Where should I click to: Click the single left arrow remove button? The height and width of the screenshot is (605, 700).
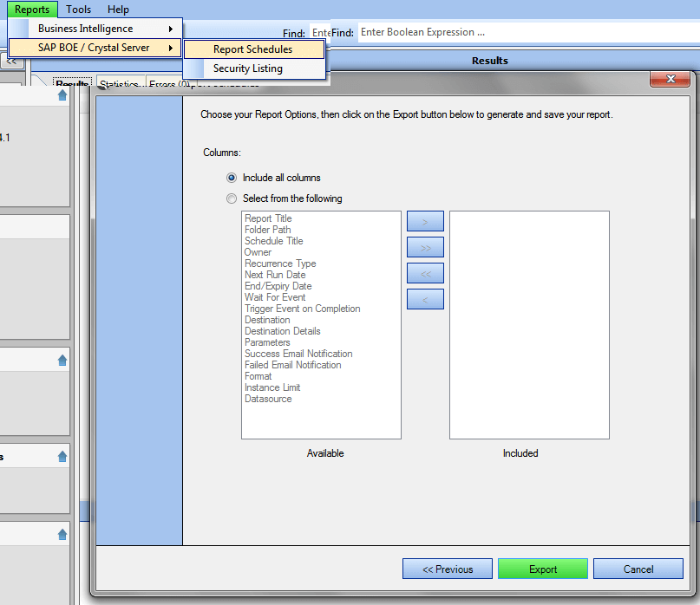(425, 299)
